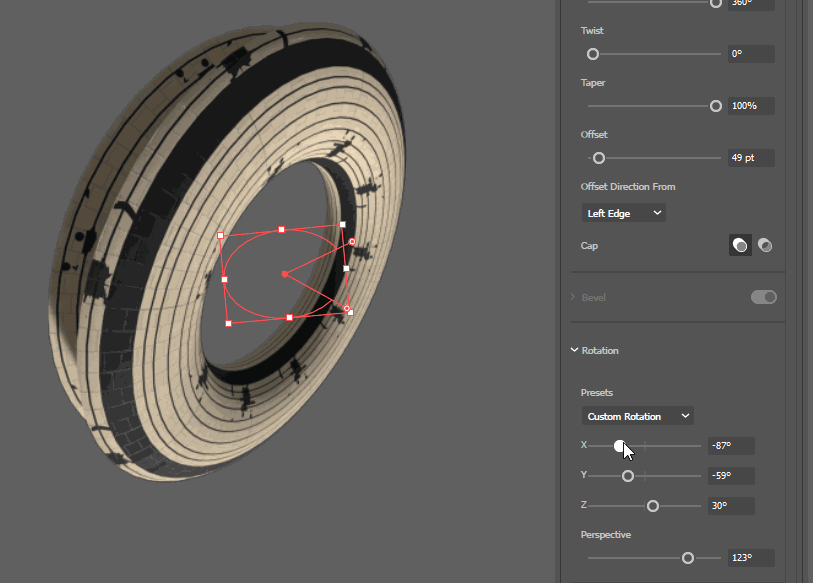813x583 pixels.
Task: Click the Offset slider handle
Action: 599,158
